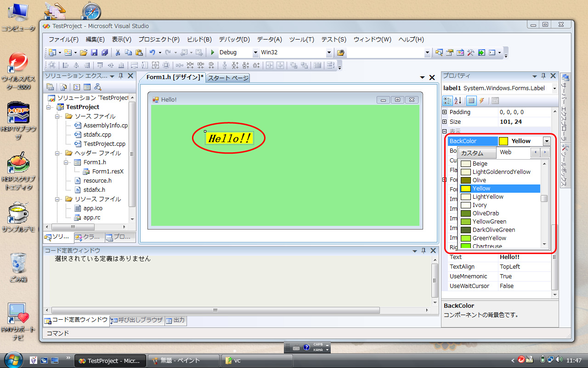The height and width of the screenshot is (368, 588).
Task: Toggle Categorized view in Properties panel
Action: point(447,101)
